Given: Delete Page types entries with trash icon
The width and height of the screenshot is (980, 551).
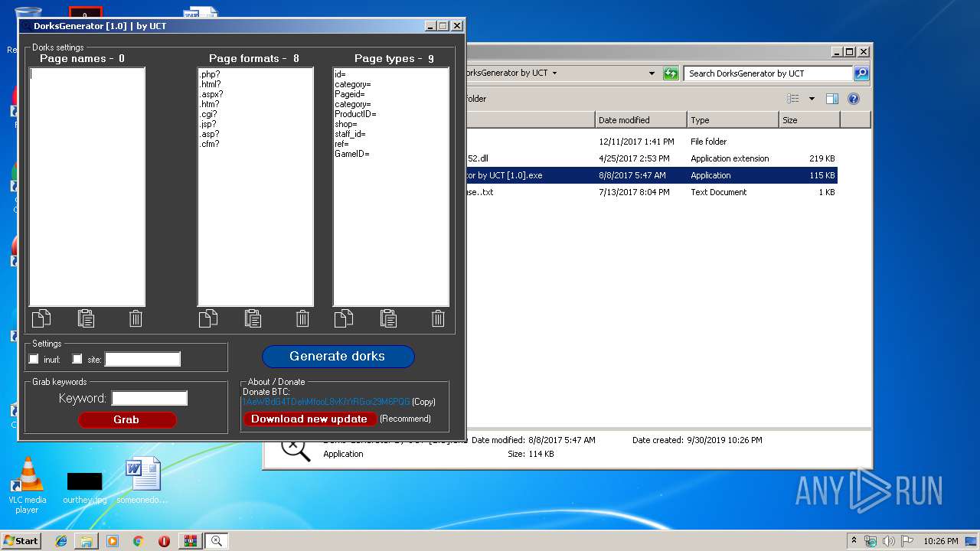Looking at the screenshot, I should point(438,318).
